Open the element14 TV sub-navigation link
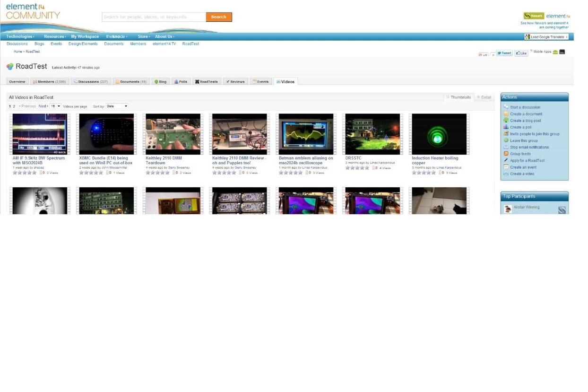This screenshot has height=392, width=588. (x=164, y=44)
